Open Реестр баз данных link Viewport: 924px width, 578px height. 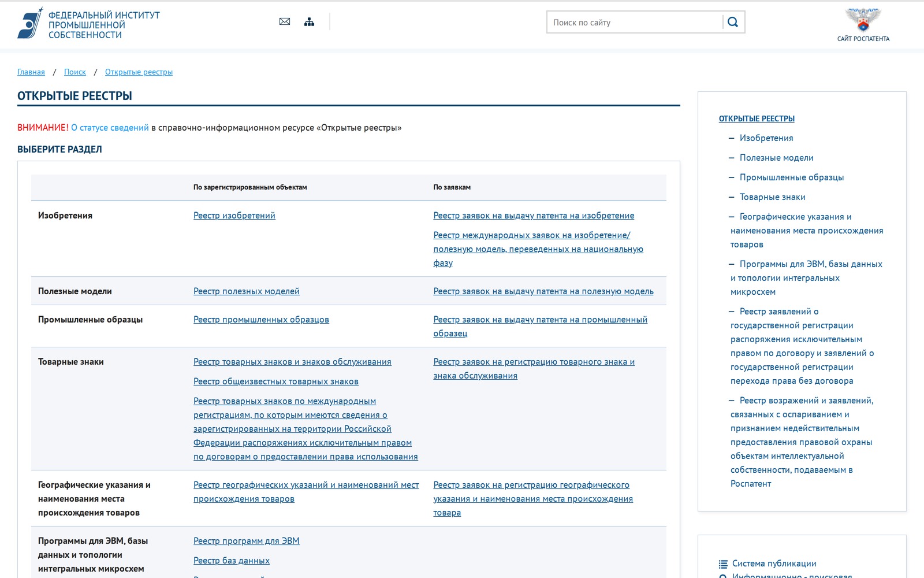tap(232, 561)
